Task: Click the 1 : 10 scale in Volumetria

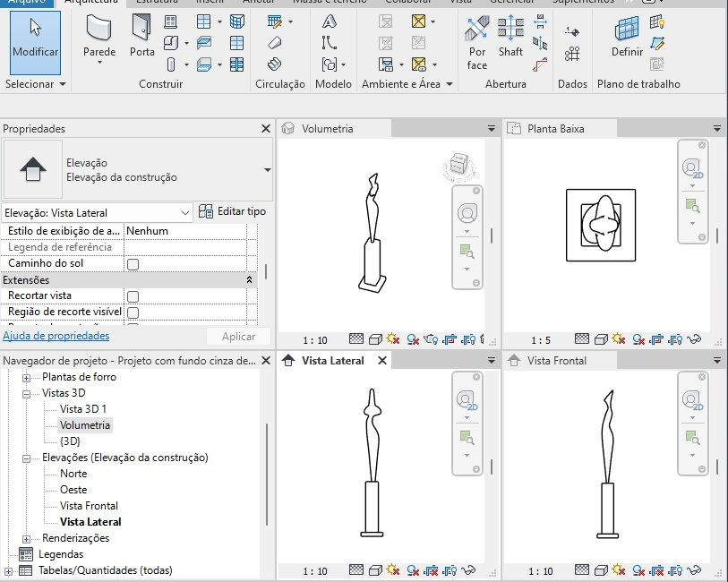Action: pyautogui.click(x=315, y=340)
